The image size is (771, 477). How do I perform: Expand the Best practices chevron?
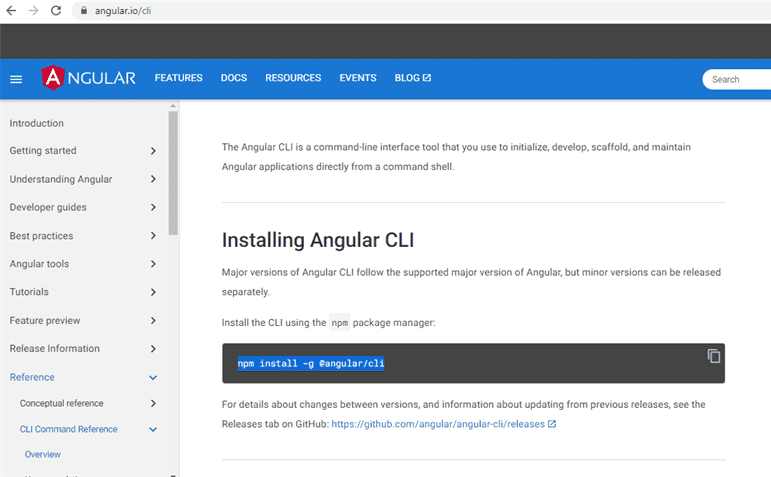[x=153, y=236]
